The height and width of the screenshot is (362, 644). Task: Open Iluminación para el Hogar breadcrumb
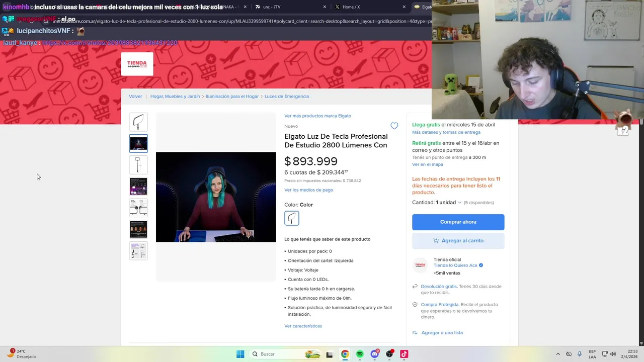pyautogui.click(x=232, y=97)
